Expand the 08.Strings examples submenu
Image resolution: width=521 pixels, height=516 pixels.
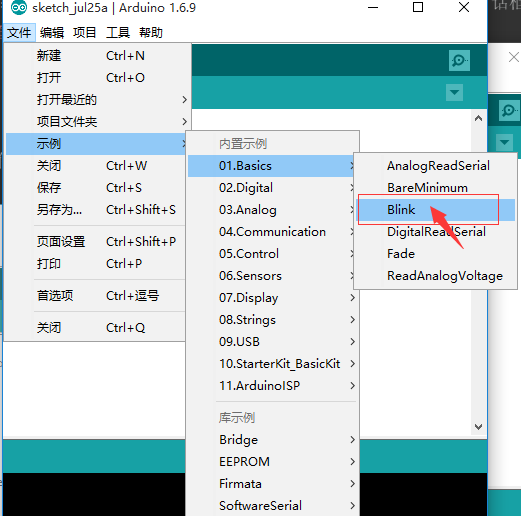pos(272,320)
